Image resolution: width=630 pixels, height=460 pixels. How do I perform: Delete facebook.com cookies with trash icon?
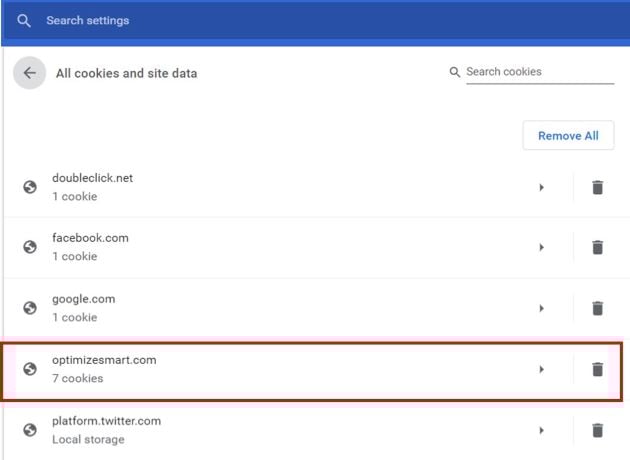click(597, 247)
